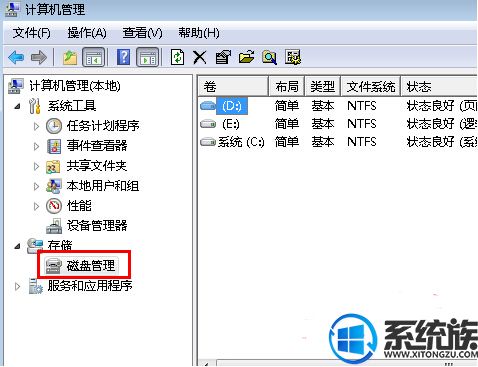Click the Up one level folder icon
478x367 pixels.
[70, 58]
